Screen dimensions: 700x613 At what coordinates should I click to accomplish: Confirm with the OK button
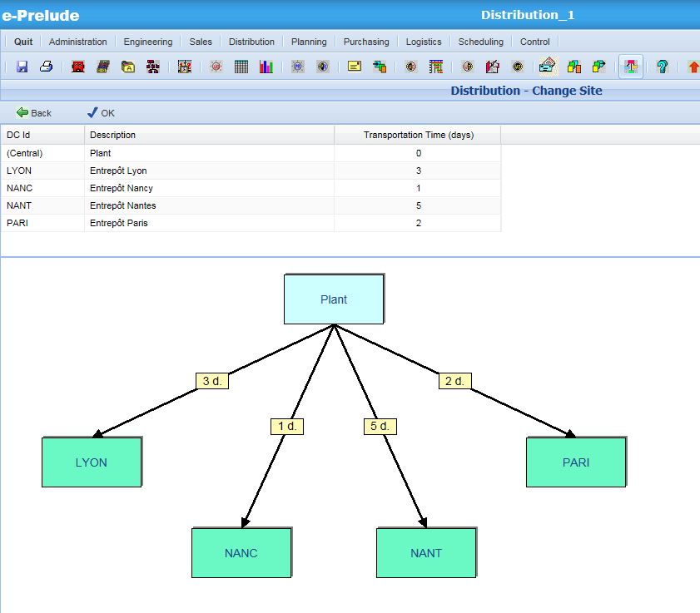pos(101,113)
